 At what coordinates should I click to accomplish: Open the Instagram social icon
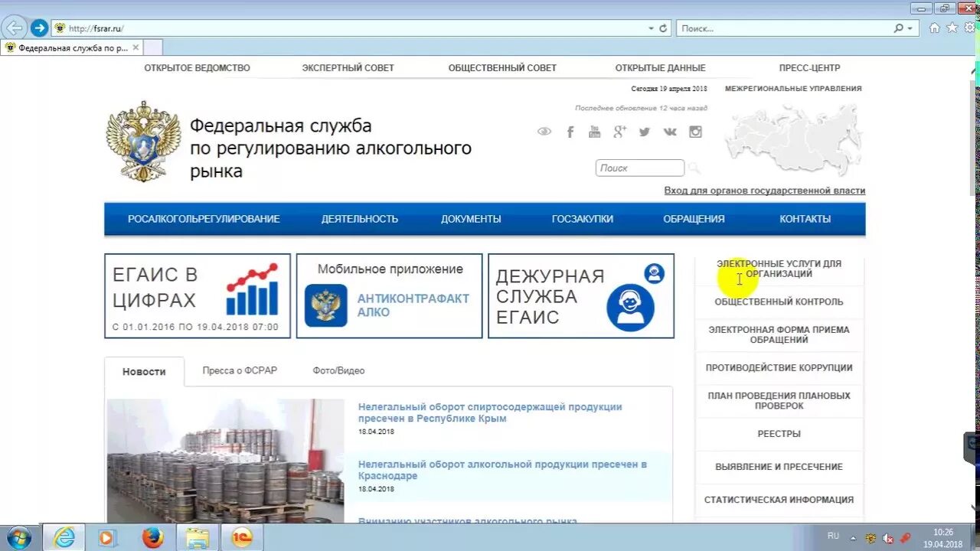[695, 132]
